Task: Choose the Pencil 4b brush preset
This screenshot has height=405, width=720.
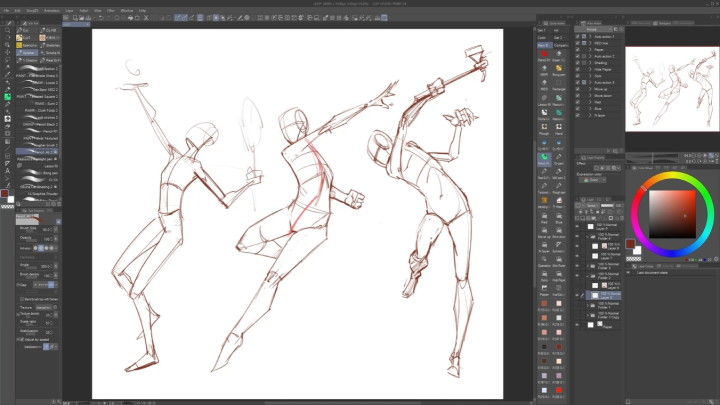Action: pos(40,152)
